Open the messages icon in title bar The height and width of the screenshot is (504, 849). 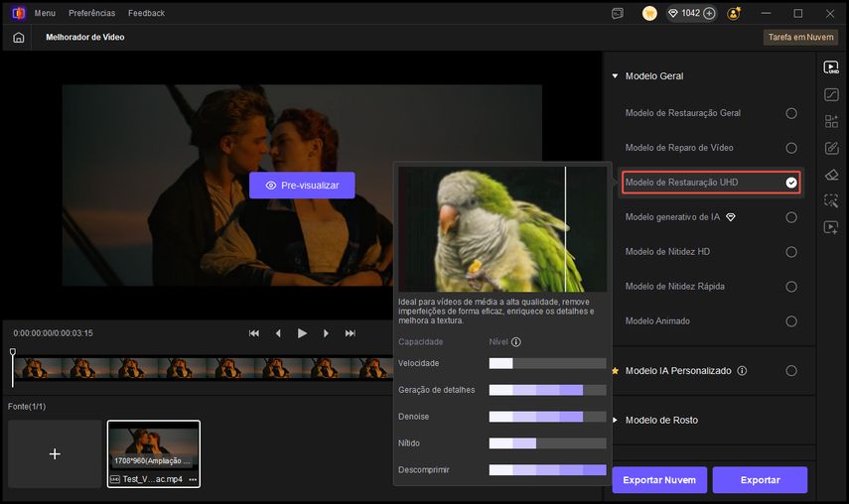(x=618, y=14)
